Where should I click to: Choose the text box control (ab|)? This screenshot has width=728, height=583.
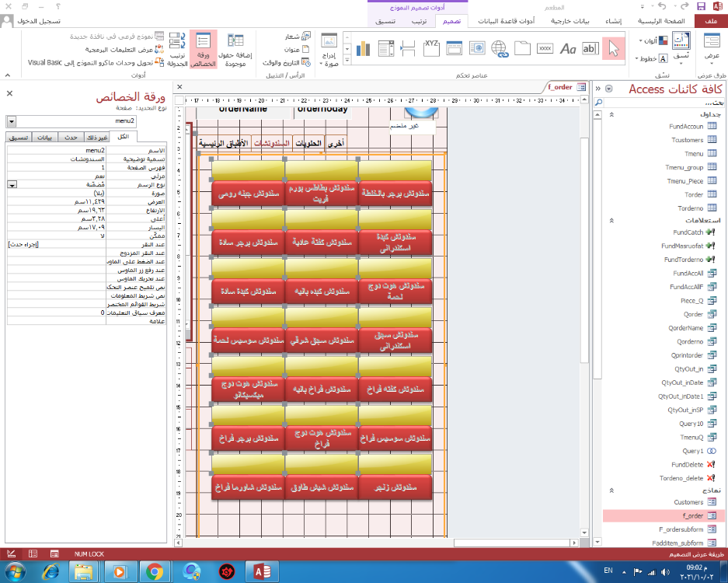[590, 48]
